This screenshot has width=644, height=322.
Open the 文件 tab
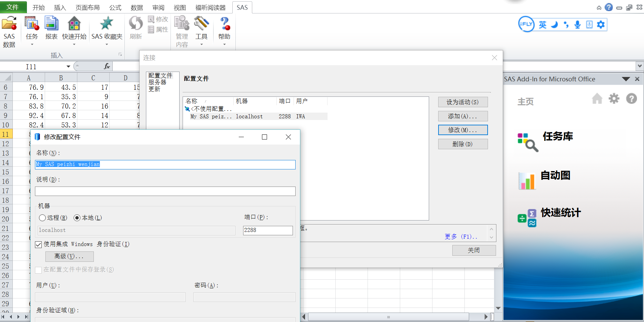(13, 7)
